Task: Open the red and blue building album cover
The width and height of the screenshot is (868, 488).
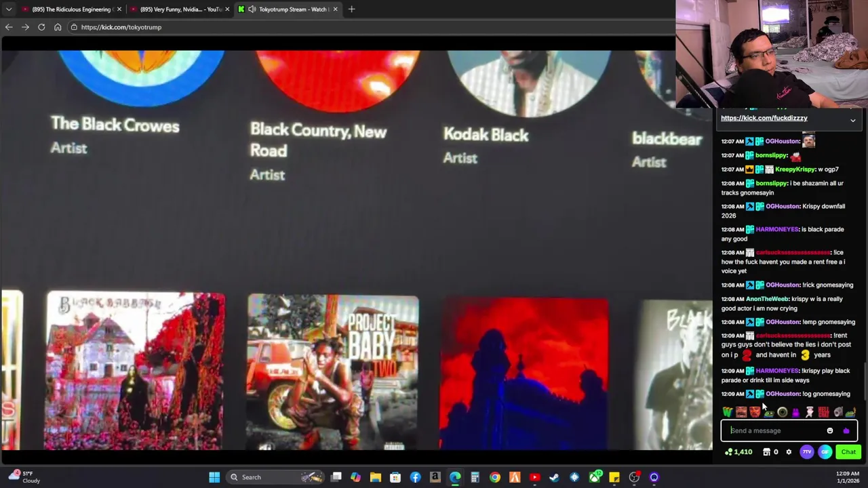Action: coord(524,373)
